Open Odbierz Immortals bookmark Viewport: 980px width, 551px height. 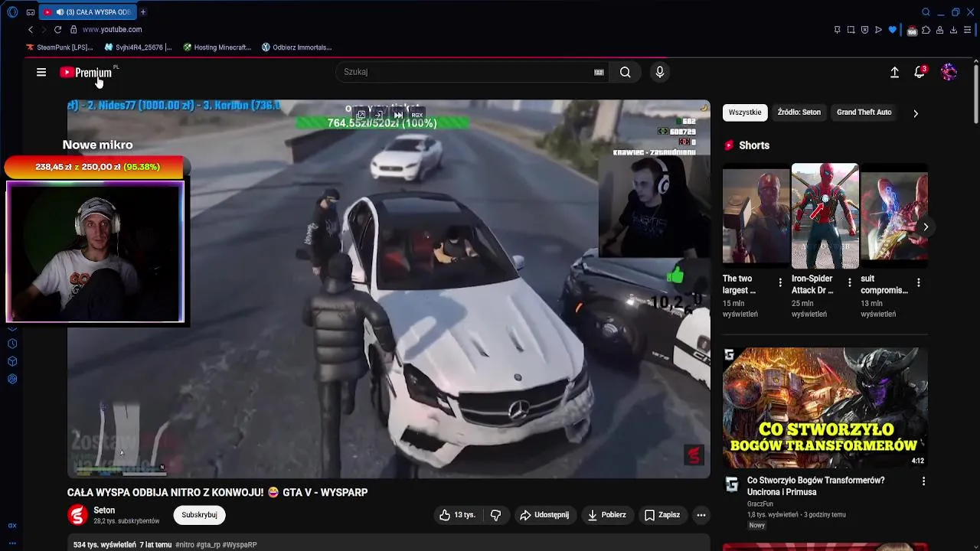point(297,47)
